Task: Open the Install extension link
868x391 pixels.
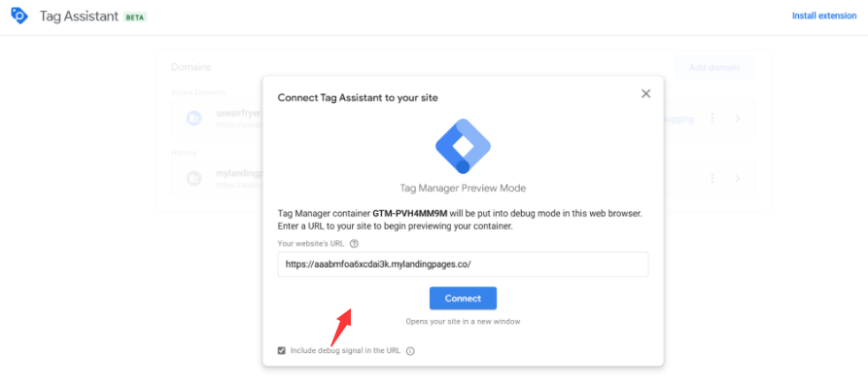Action: coord(824,17)
